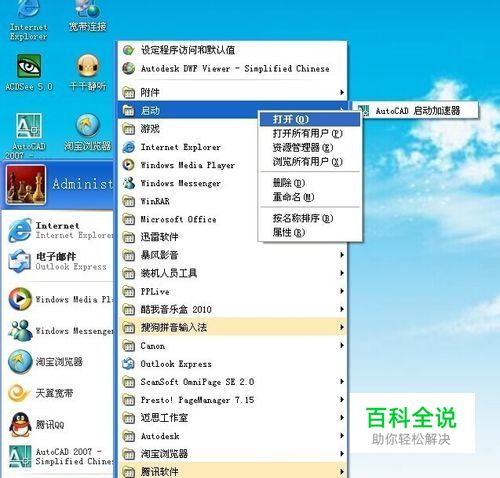The height and width of the screenshot is (478, 500).
Task: Open 属性(R) from context menu
Action: coord(310,232)
